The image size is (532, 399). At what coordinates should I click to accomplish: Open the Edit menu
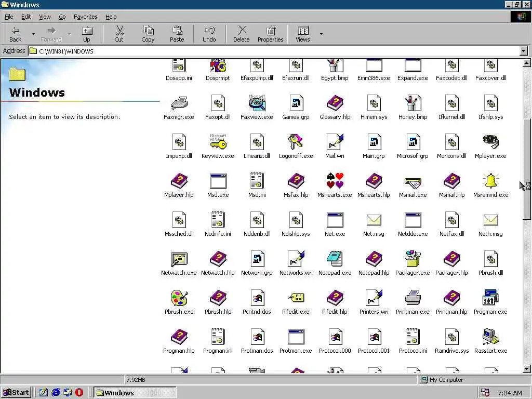pos(26,17)
